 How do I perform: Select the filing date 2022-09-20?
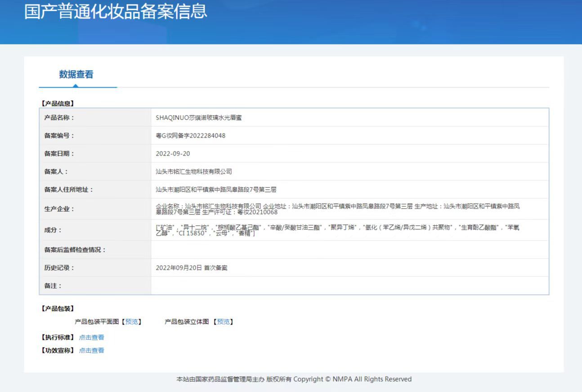pos(173,154)
